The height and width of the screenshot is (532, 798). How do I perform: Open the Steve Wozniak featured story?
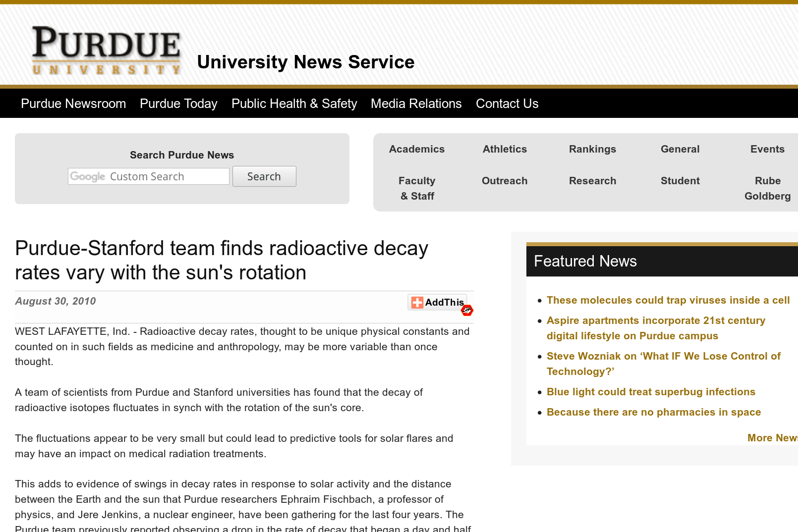click(663, 364)
